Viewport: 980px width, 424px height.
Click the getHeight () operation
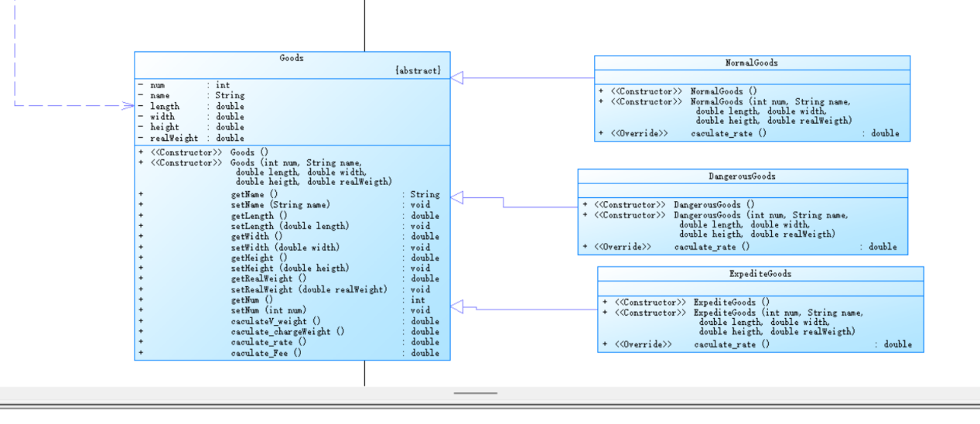(289, 258)
